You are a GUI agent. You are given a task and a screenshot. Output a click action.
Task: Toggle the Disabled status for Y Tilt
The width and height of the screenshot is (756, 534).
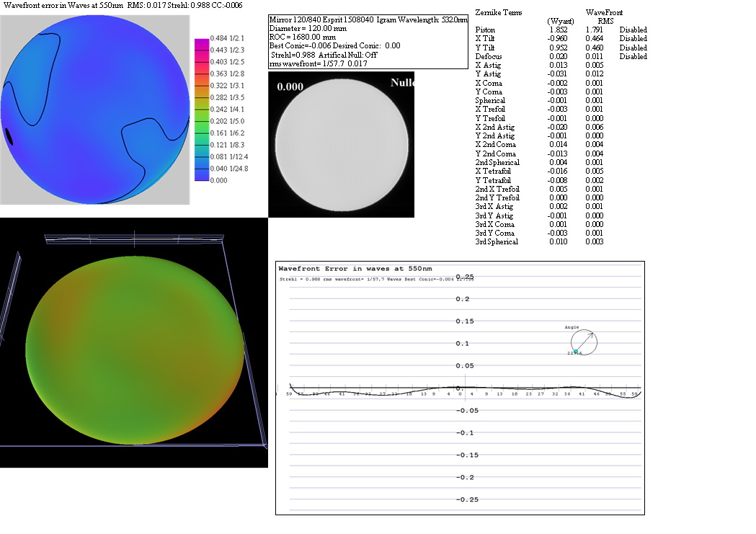[x=633, y=48]
